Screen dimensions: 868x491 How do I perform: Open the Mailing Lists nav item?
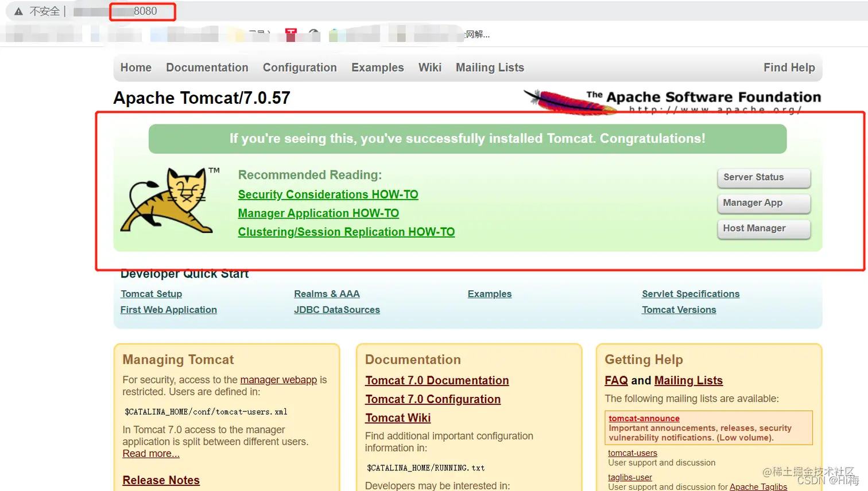[490, 68]
